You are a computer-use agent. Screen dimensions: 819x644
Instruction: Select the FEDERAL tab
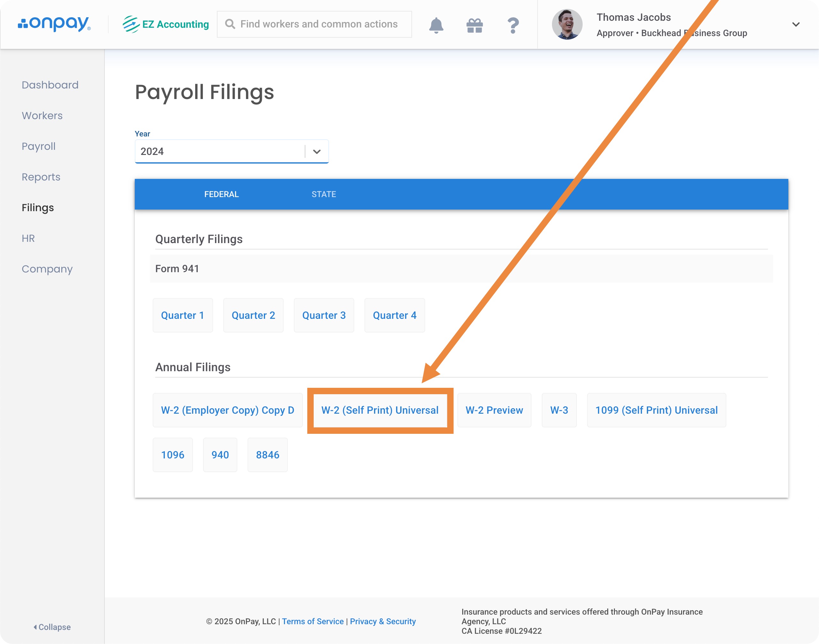tap(221, 194)
